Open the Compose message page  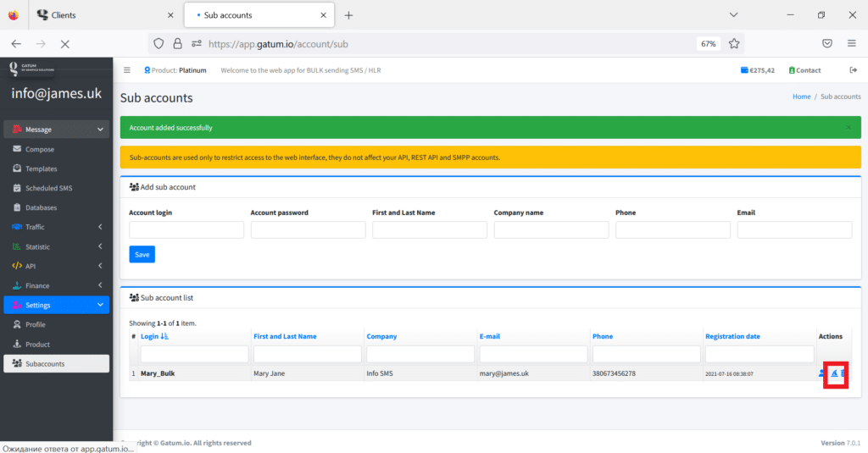coord(39,149)
